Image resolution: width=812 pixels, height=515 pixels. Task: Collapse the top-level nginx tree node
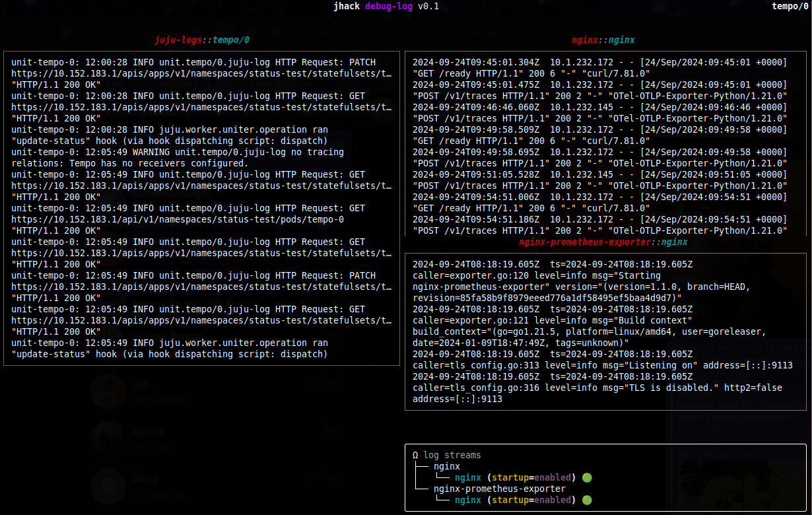tap(447, 466)
